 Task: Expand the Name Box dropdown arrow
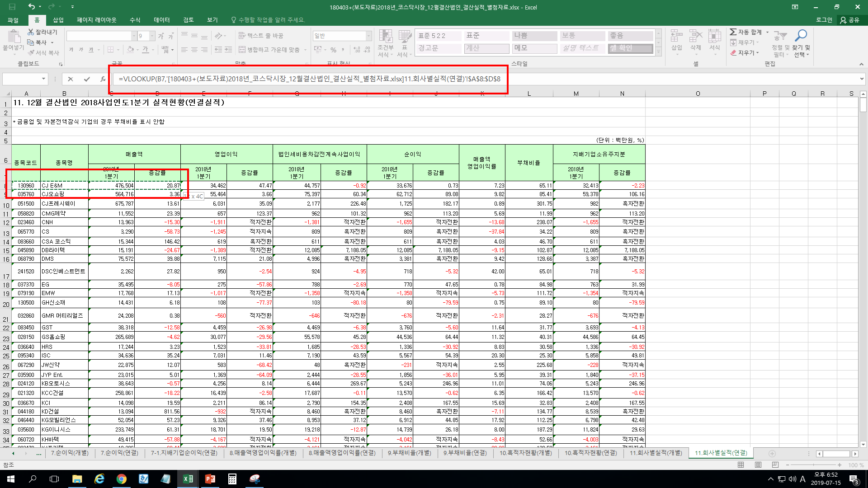(44, 79)
